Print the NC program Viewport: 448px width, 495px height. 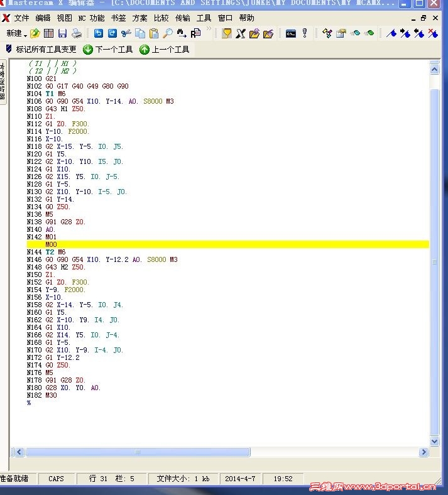click(77, 33)
